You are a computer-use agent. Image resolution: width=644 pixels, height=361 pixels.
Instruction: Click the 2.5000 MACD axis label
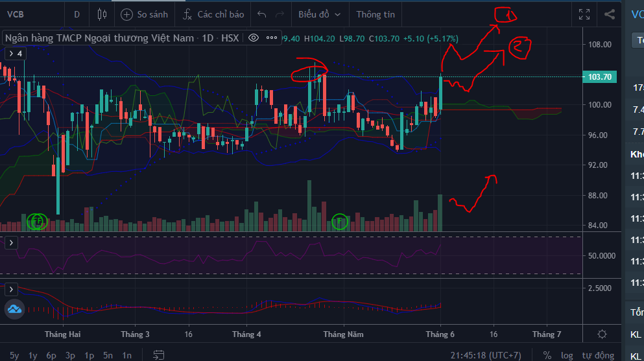click(600, 288)
